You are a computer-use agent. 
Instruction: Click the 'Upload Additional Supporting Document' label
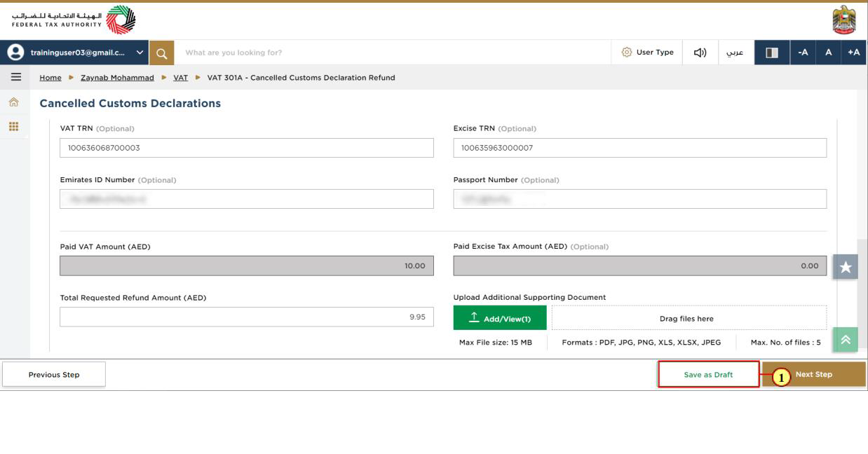click(x=529, y=298)
